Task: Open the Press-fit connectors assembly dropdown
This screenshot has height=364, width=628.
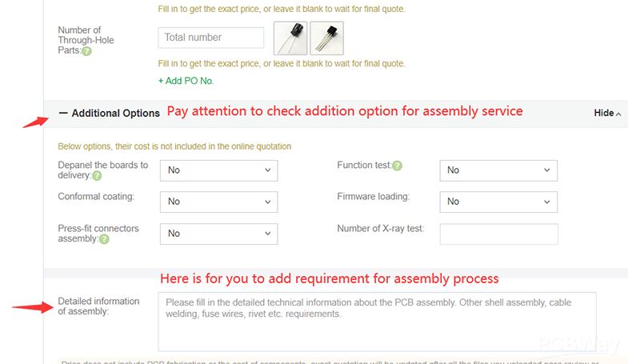Action: pyautogui.click(x=218, y=234)
